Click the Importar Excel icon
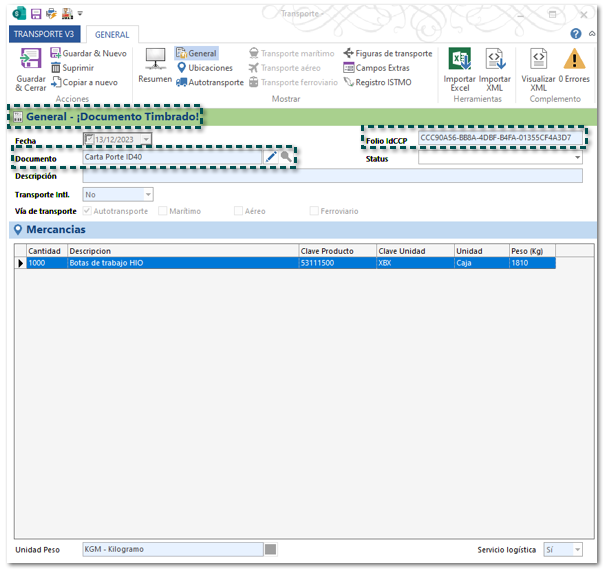Screen dimensions: 606x572 tap(459, 60)
